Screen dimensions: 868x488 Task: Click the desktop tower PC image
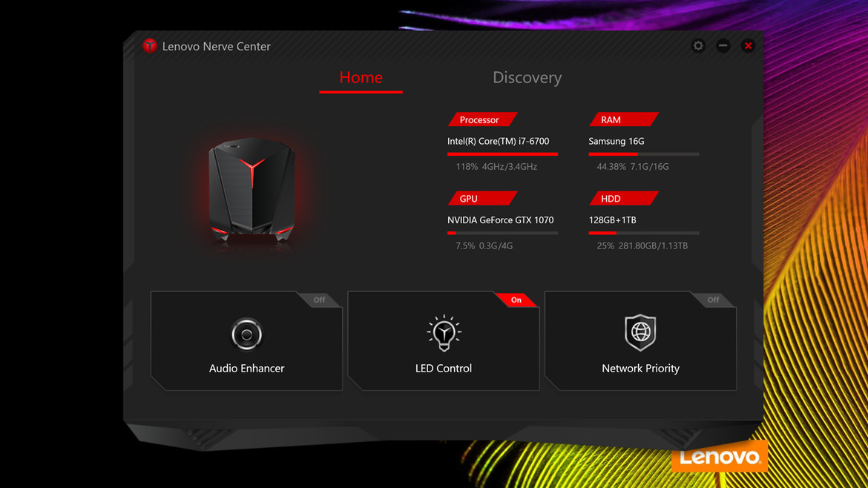click(x=251, y=191)
